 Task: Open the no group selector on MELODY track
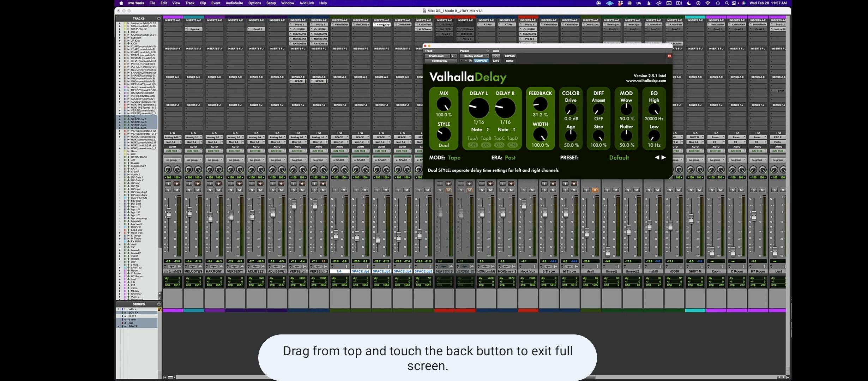[193, 160]
